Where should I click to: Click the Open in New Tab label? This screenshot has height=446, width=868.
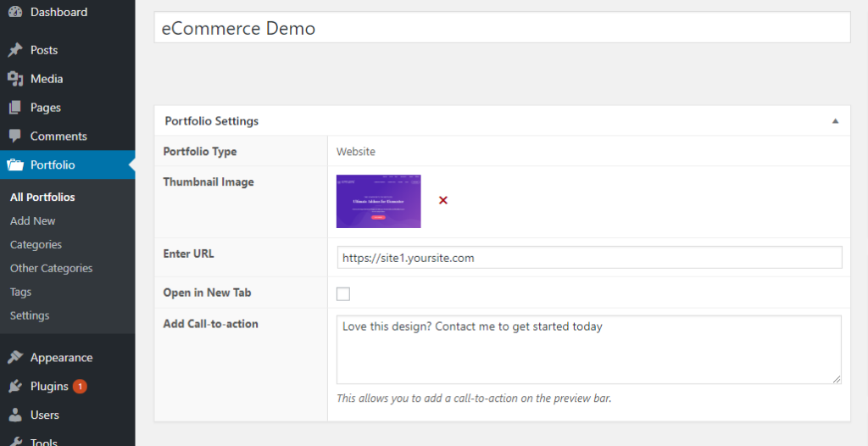pos(207,293)
